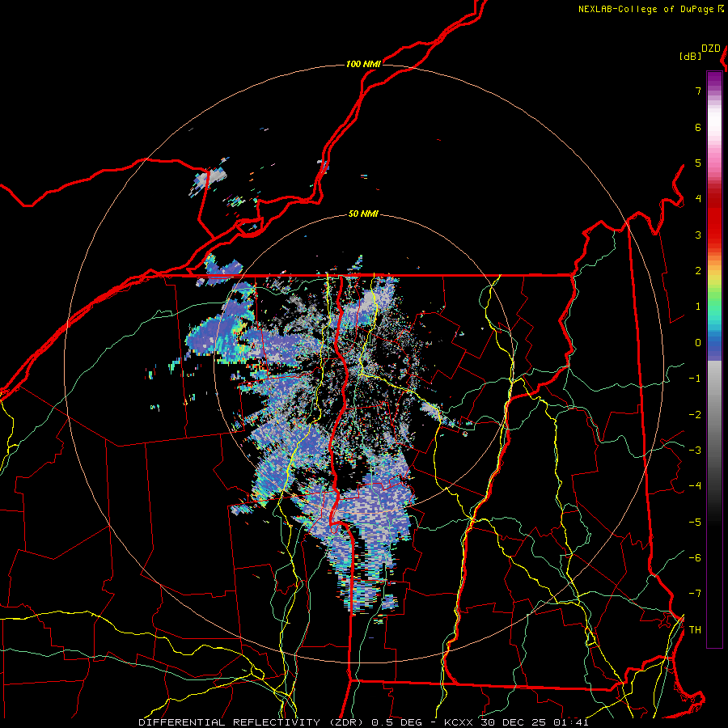Click the 100 NMI range ring label

click(x=363, y=64)
